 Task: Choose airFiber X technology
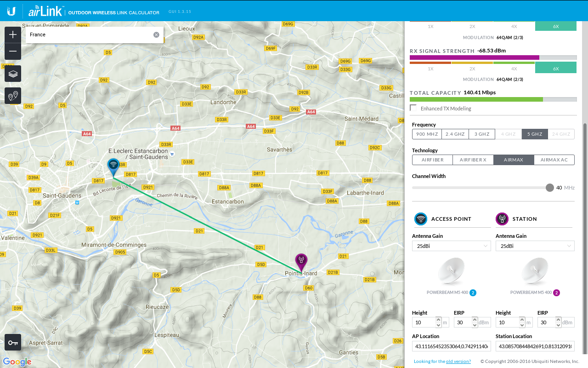pyautogui.click(x=473, y=160)
